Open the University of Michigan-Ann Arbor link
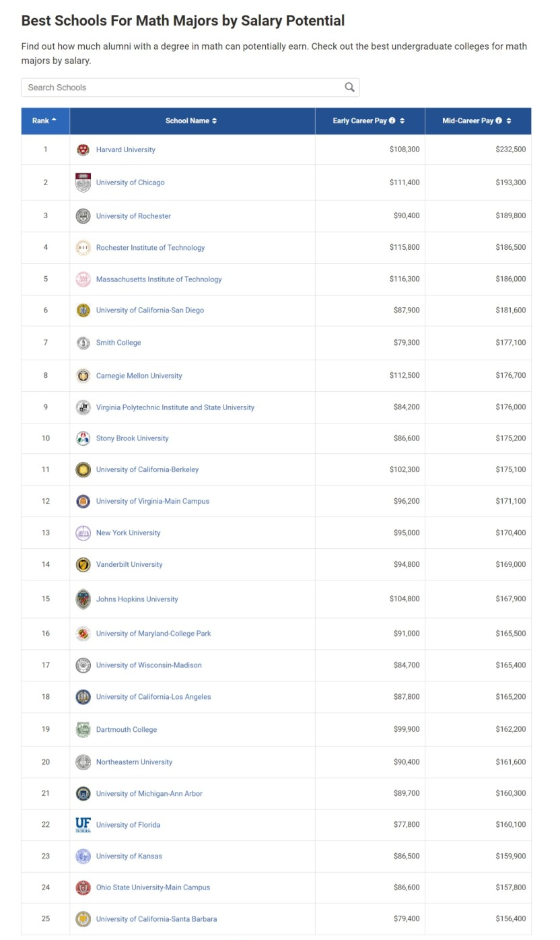 click(x=149, y=794)
